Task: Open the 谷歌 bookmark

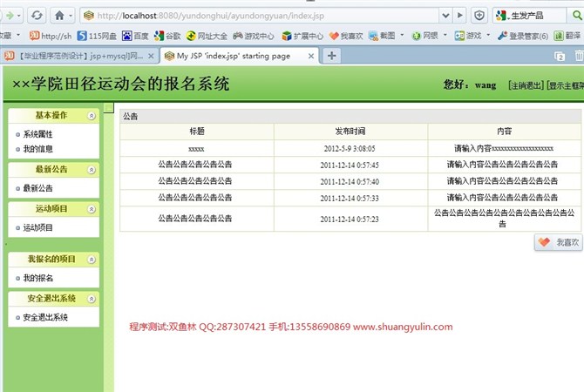Action: (x=167, y=36)
